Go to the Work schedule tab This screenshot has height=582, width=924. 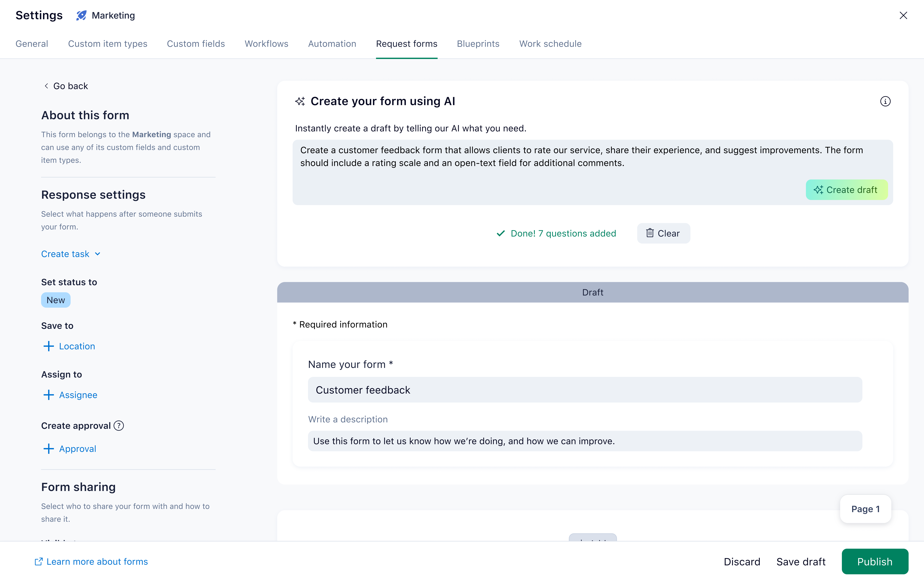tap(550, 44)
